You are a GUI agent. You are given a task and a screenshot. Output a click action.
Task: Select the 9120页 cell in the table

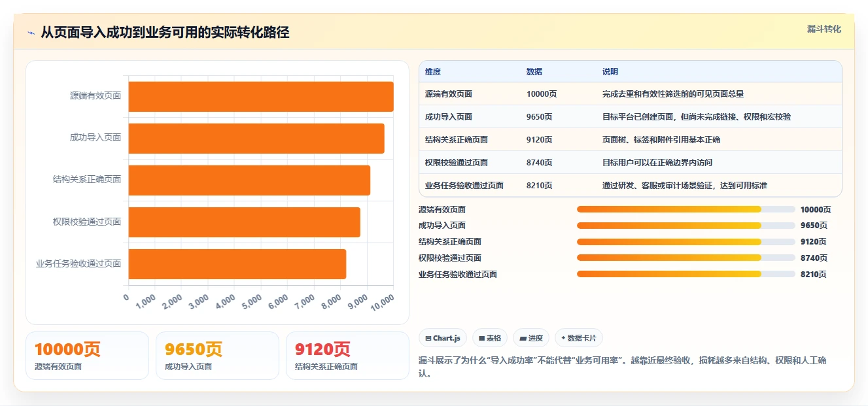tap(540, 140)
